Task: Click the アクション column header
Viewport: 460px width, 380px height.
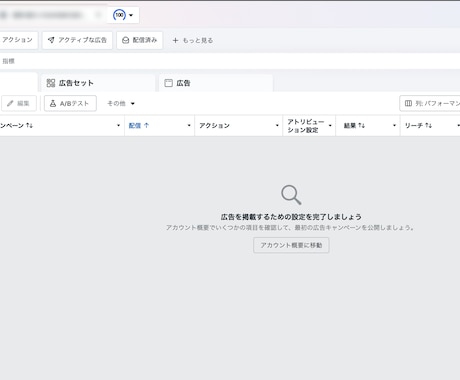Action: 214,125
